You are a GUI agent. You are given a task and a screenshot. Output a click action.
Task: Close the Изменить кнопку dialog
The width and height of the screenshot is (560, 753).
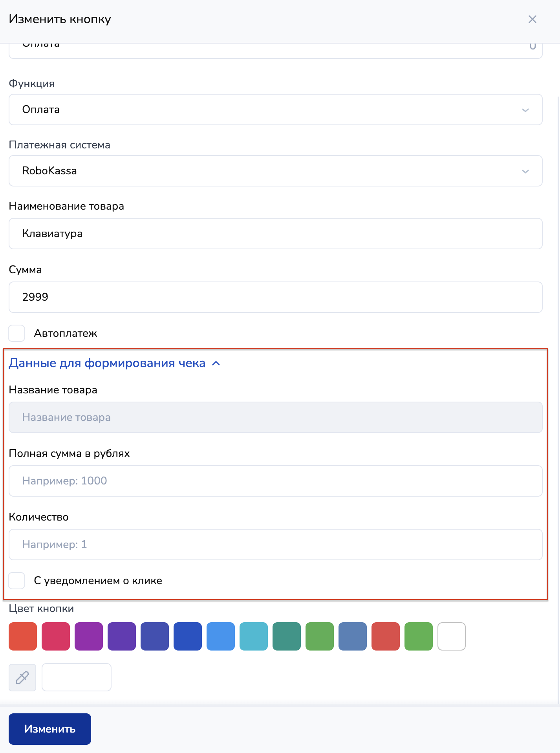click(532, 19)
